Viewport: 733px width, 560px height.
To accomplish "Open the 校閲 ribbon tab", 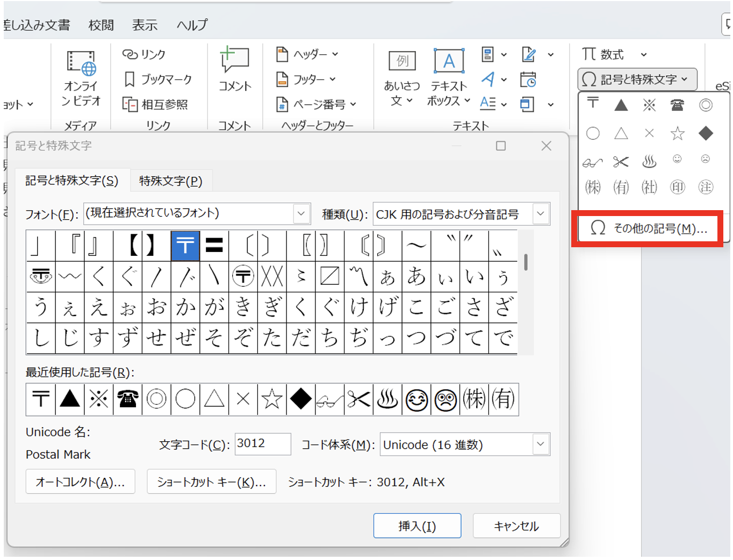I will (x=101, y=25).
